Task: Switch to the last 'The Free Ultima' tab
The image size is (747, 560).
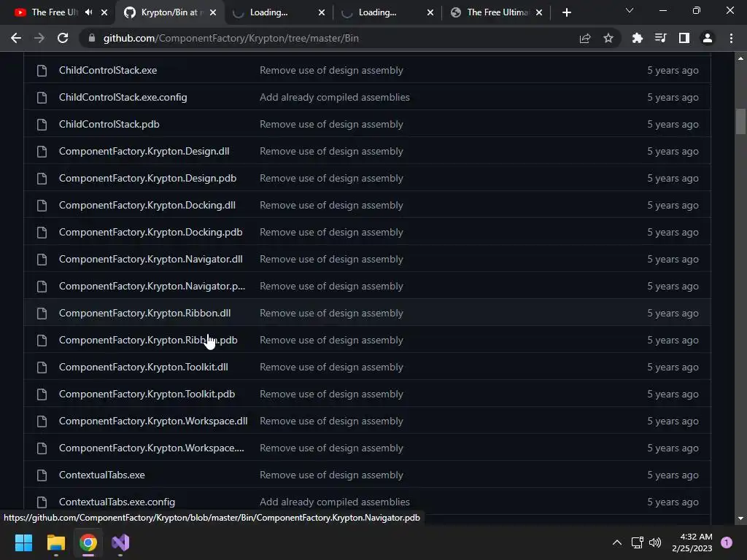Action: (x=498, y=12)
